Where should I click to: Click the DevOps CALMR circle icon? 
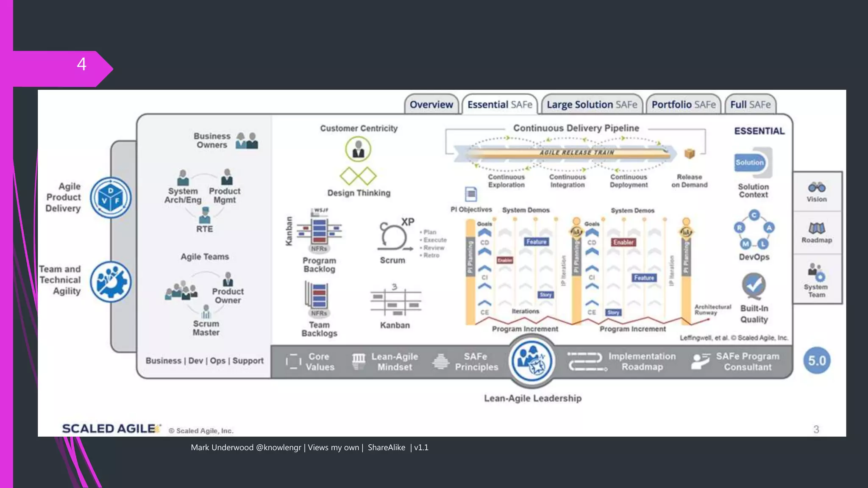754,230
